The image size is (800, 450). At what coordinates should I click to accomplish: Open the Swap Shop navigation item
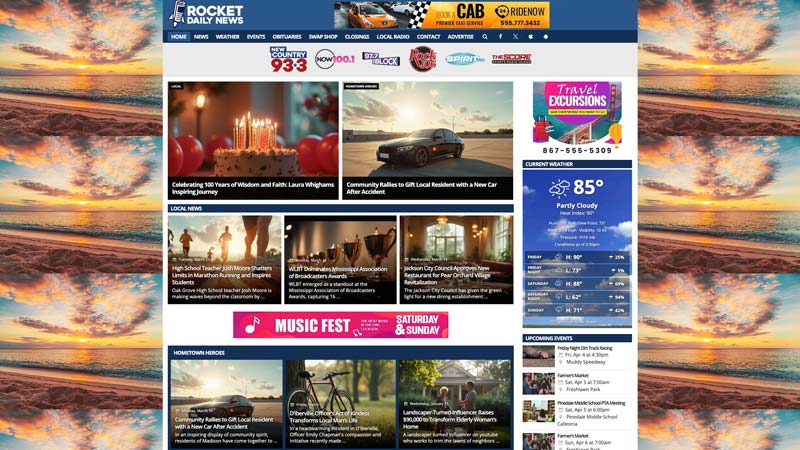pyautogui.click(x=323, y=36)
